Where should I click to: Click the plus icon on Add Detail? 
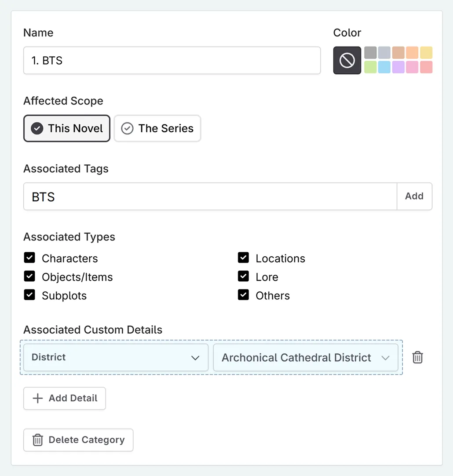coord(37,398)
